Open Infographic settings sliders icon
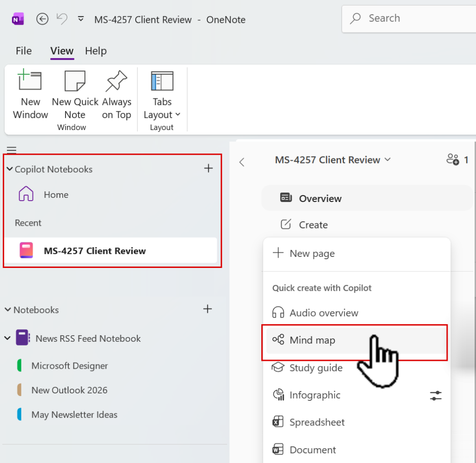 (436, 395)
